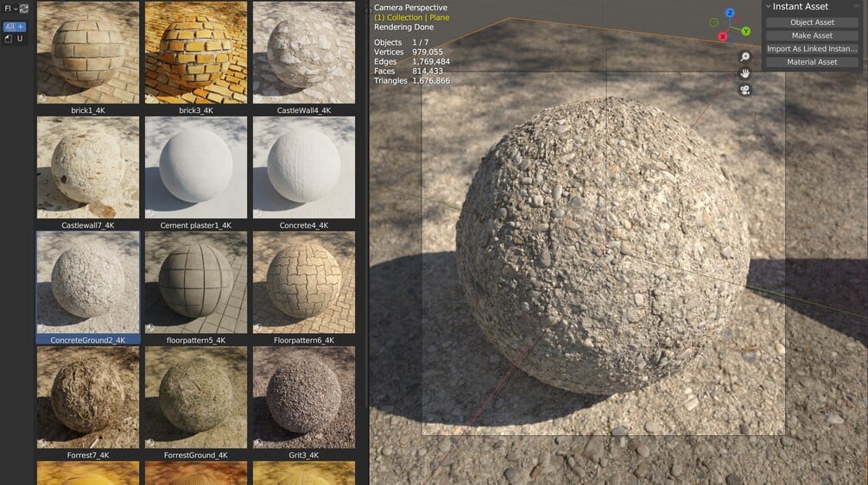Select the Unassigned catalog icon

point(9,39)
